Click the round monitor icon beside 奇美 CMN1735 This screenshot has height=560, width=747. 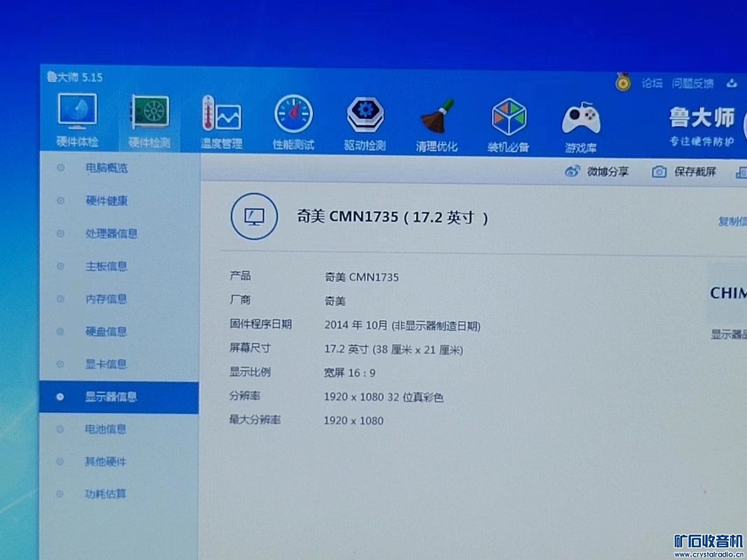click(254, 216)
